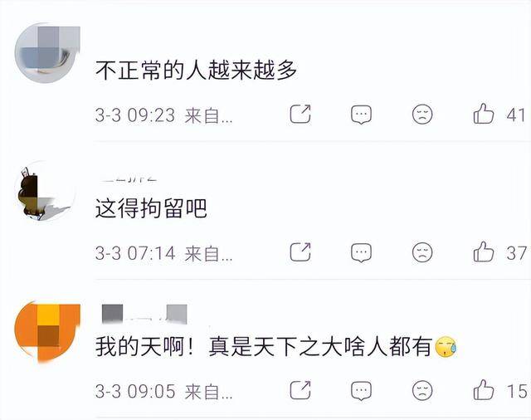Expand '来自...' source on the 07:14 comment
The width and height of the screenshot is (531, 420).
(x=208, y=254)
